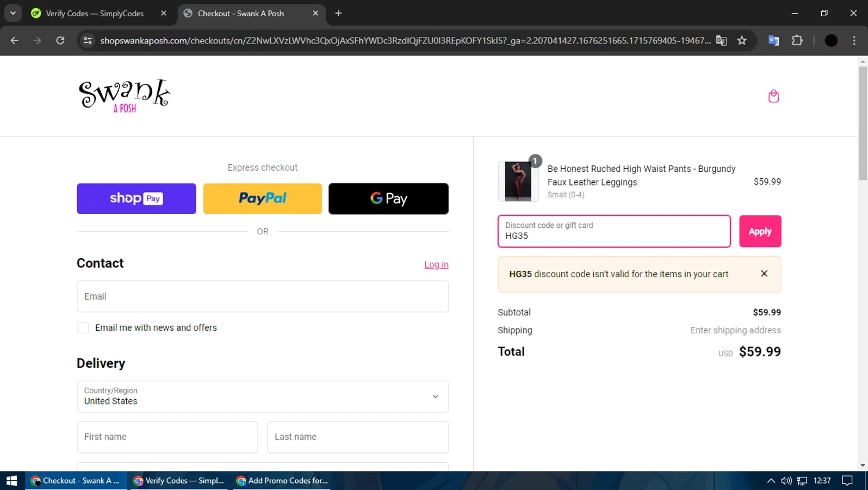Open a new browser tab
Screen dimensions: 868x490
(x=339, y=13)
